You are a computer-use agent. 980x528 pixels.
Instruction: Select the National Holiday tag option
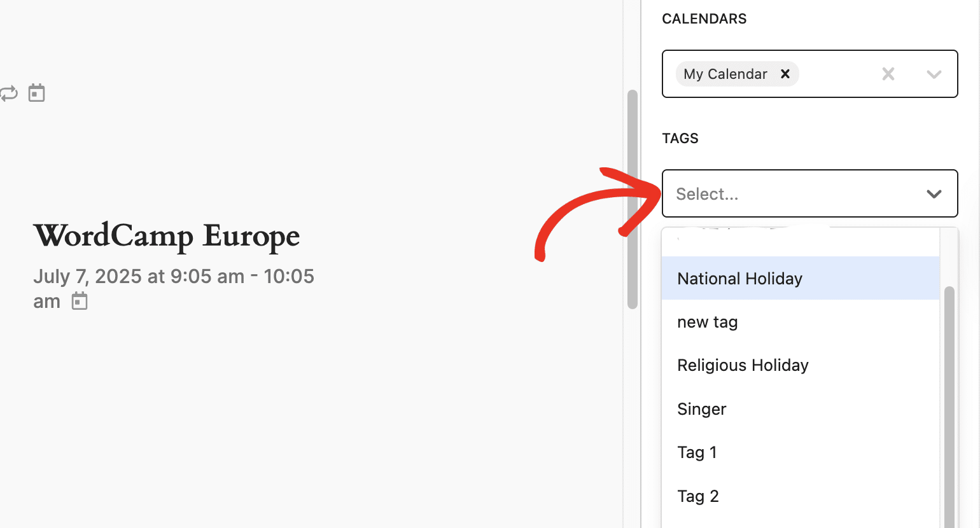(x=801, y=279)
